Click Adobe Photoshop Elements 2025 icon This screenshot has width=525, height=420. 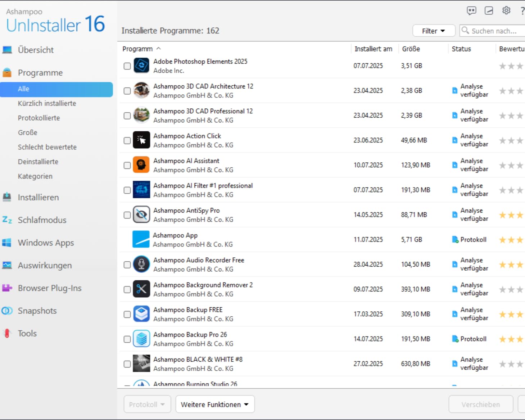click(141, 66)
